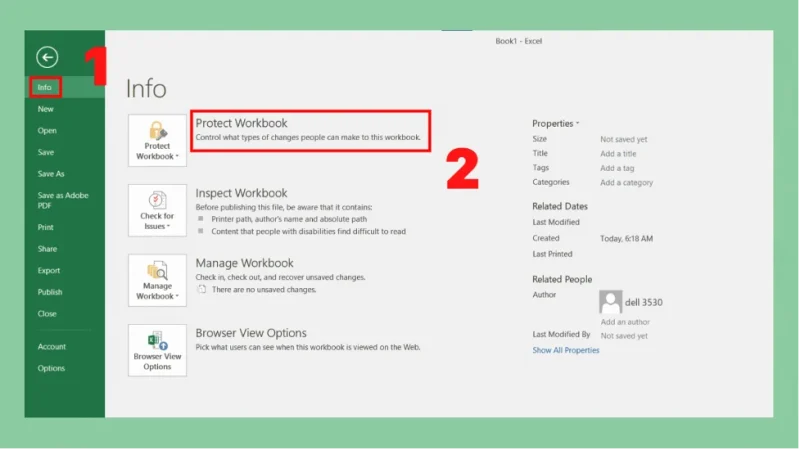Open Excel Options in sidebar
Image resolution: width=800 pixels, height=450 pixels.
[51, 368]
